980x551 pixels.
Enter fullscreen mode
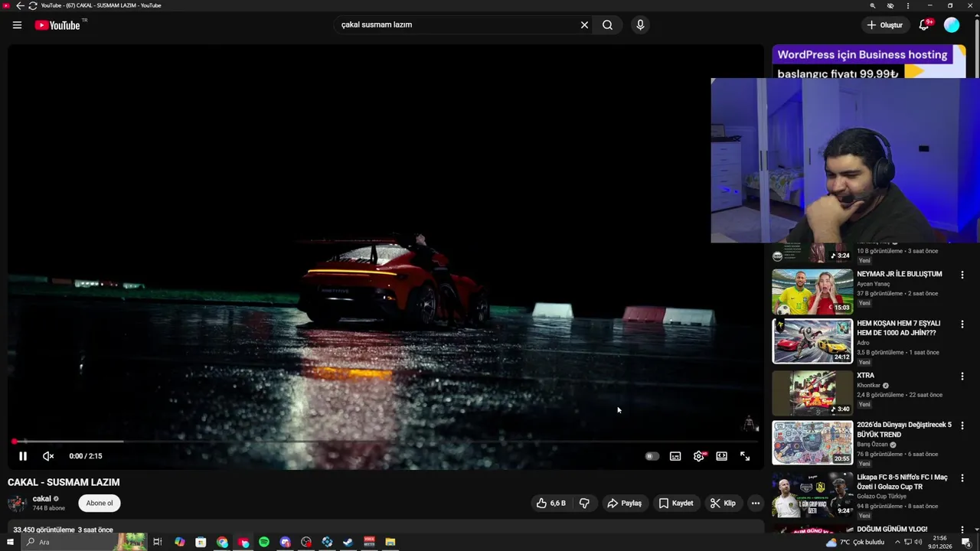[x=745, y=456]
